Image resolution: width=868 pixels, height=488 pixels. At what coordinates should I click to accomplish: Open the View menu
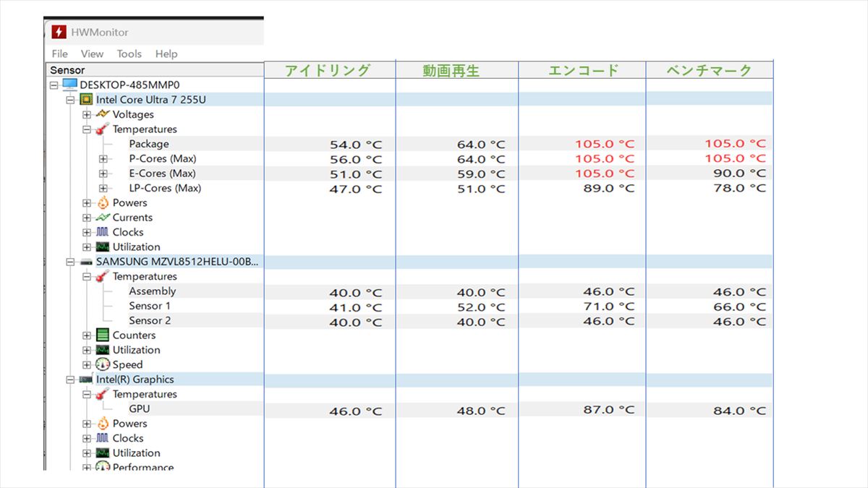click(x=92, y=53)
